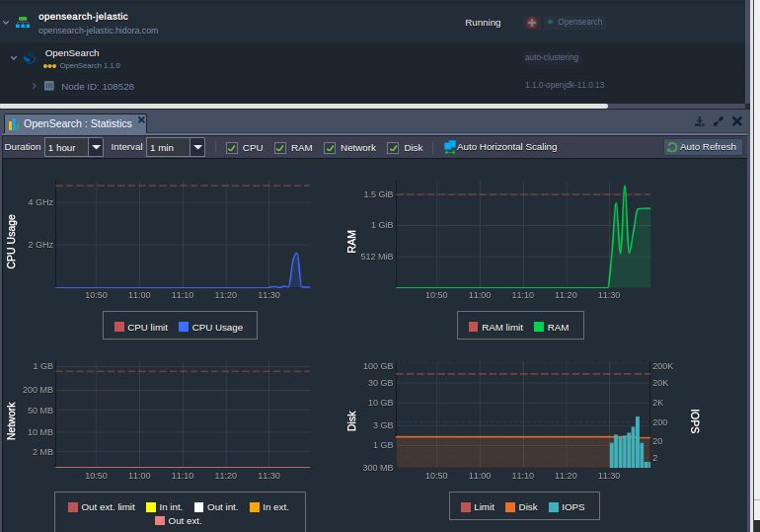The height and width of the screenshot is (532, 760).
Task: Click the Auto Horizontal Scaling icon
Action: coord(450,147)
